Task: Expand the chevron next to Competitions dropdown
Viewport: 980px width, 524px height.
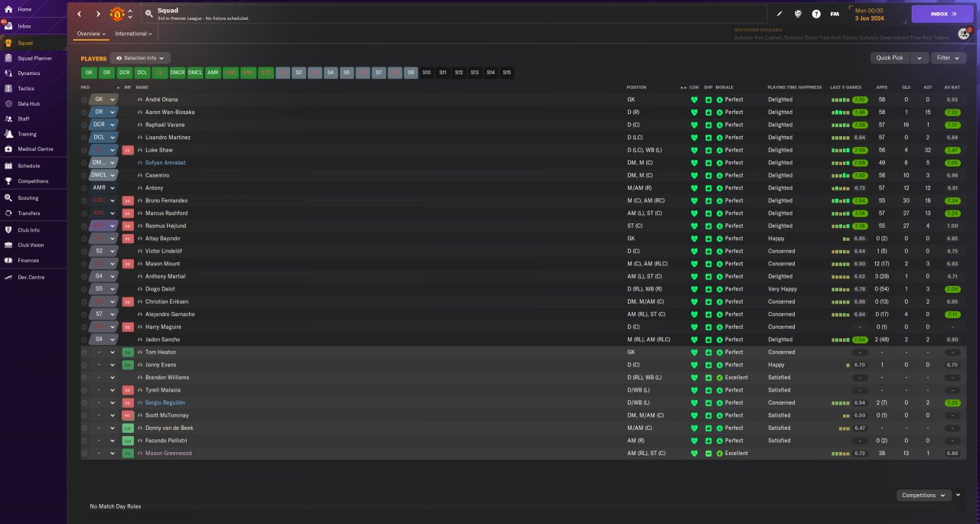Action: [958, 495]
